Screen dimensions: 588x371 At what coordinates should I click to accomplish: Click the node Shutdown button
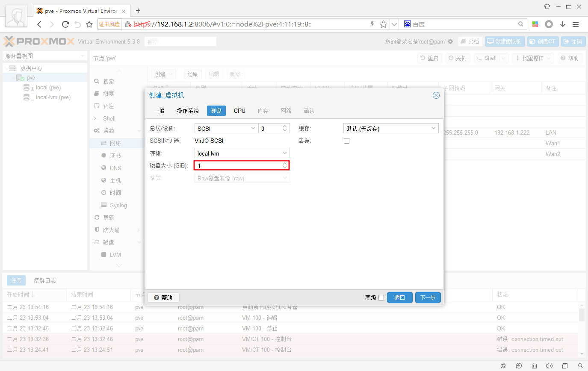pos(458,58)
